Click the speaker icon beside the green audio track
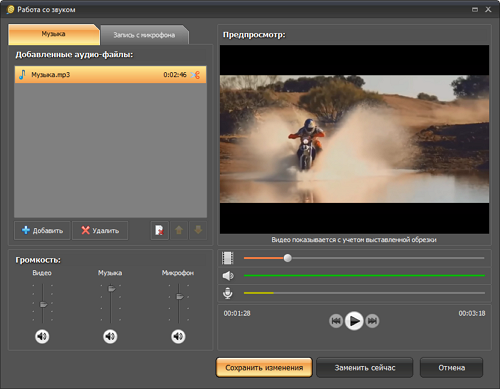Screen dimensions: 500x389 click(x=228, y=276)
